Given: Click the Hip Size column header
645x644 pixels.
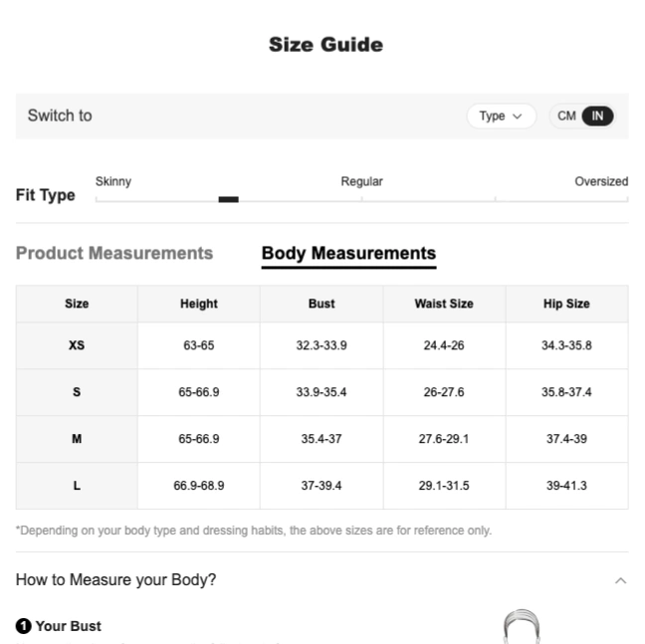Looking at the screenshot, I should pos(566,304).
